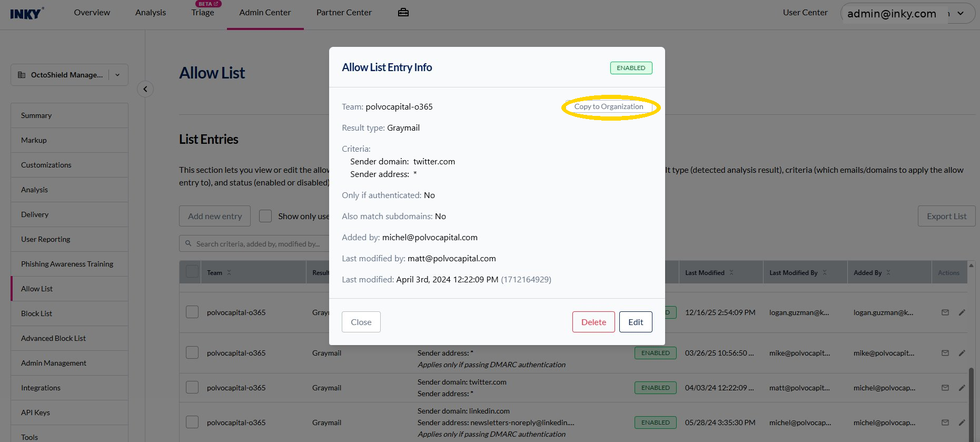Screen dimensions: 980x442
Task: Select the checkbox for the twitter.com row
Action: coord(192,387)
